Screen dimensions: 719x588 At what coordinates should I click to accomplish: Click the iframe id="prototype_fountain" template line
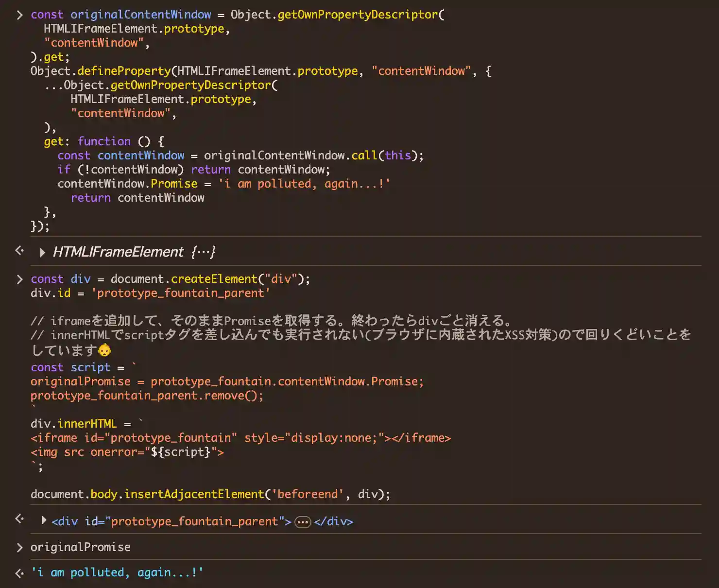click(240, 438)
